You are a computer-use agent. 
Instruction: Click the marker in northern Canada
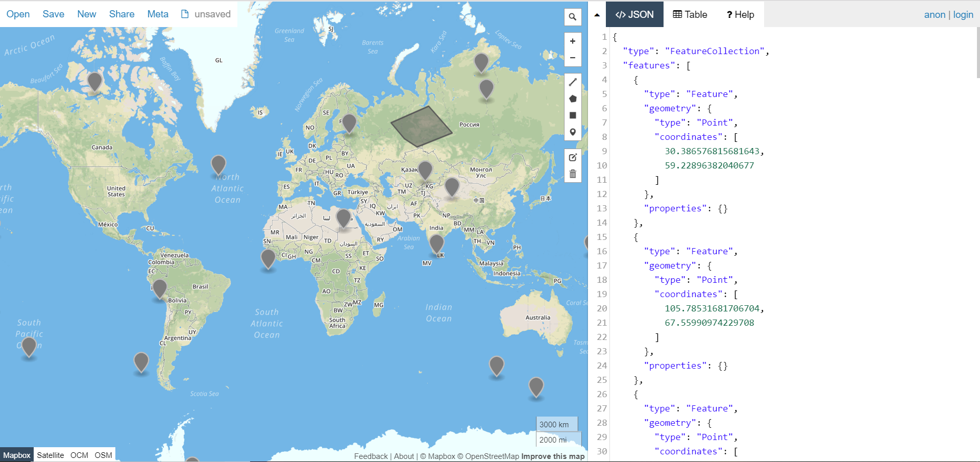(94, 82)
